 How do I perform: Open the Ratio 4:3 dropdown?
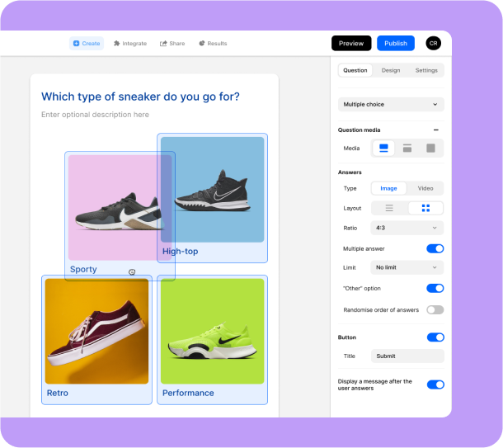407,228
